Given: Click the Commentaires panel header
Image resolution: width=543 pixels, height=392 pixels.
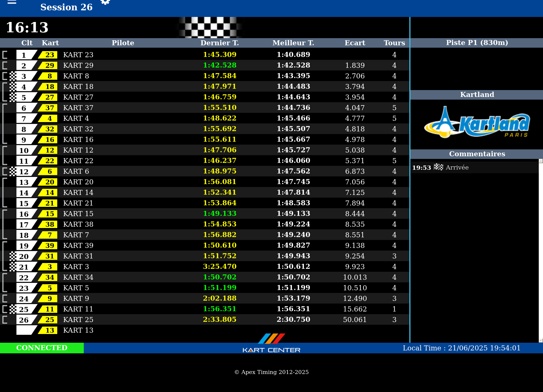Looking at the screenshot, I should coord(477,154).
